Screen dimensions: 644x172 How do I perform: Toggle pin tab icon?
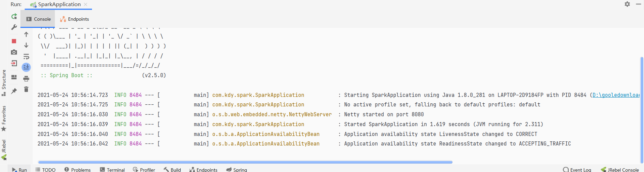pos(14,91)
